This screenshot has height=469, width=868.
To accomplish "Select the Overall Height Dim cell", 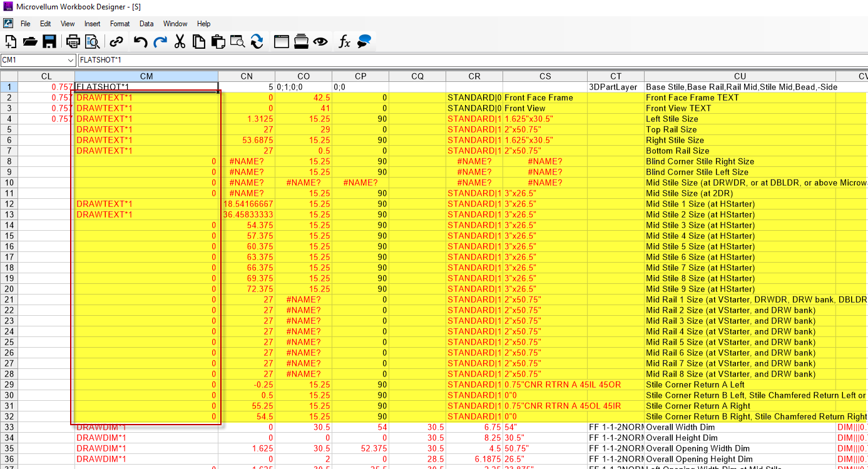I will tap(740, 438).
